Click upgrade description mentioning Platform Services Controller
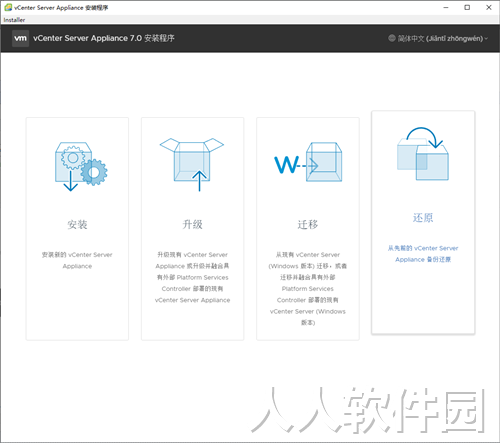This screenshot has width=500, height=443. (x=192, y=277)
